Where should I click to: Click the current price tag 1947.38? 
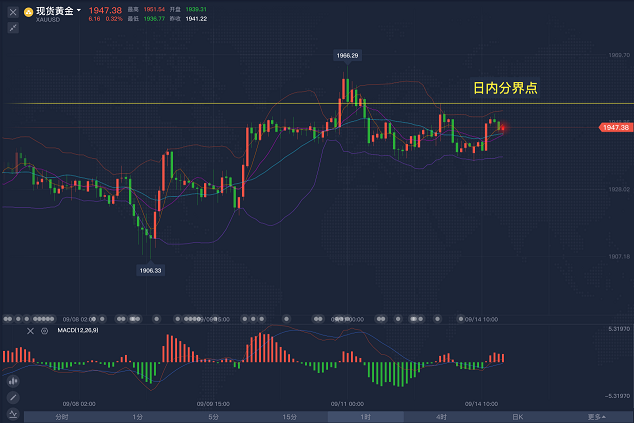[x=615, y=127]
